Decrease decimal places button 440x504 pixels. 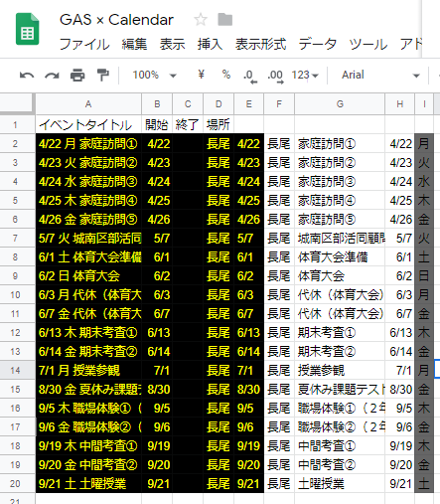(x=250, y=77)
